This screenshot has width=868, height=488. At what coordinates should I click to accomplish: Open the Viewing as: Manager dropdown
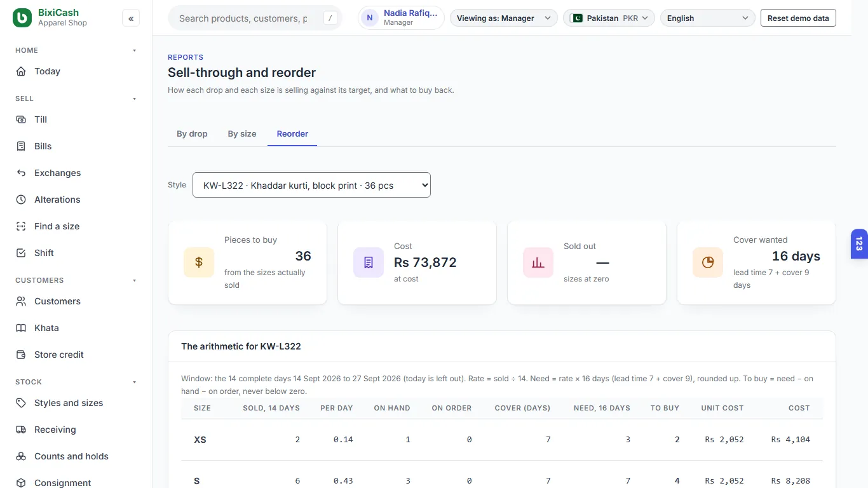[504, 18]
